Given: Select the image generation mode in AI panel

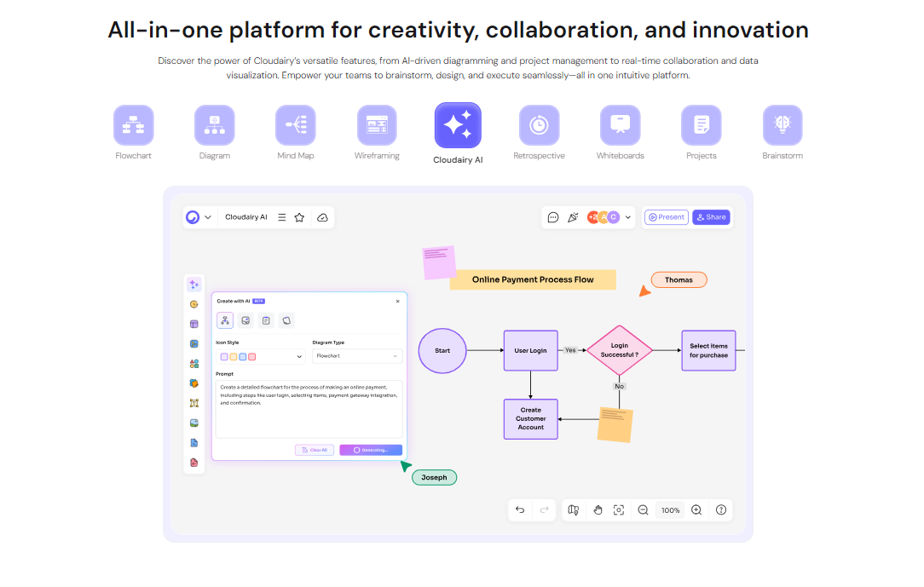Looking at the screenshot, I should click(245, 320).
